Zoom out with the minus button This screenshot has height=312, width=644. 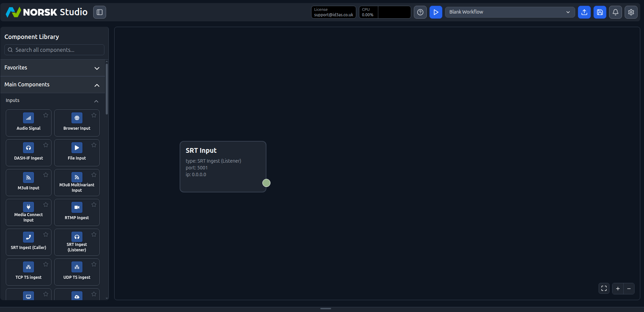(x=629, y=289)
